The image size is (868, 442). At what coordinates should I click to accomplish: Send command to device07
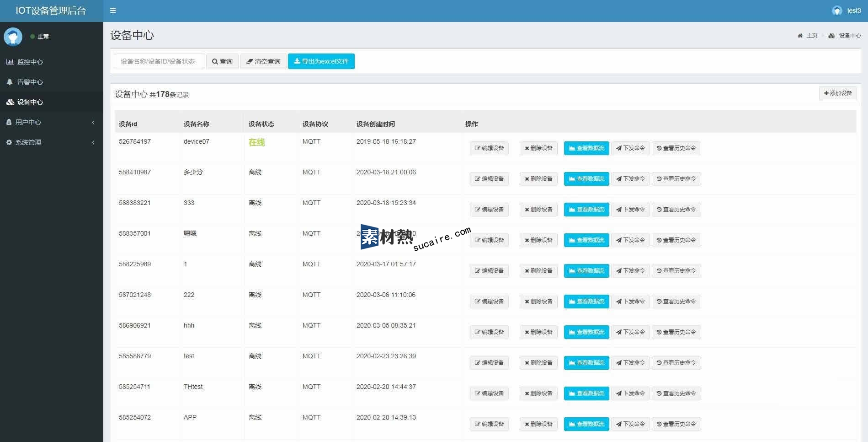[x=630, y=148]
